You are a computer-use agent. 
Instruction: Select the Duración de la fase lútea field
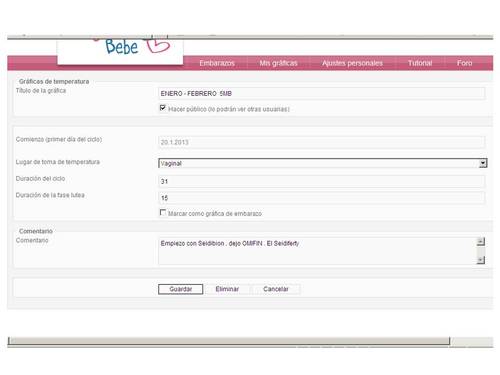(x=322, y=198)
